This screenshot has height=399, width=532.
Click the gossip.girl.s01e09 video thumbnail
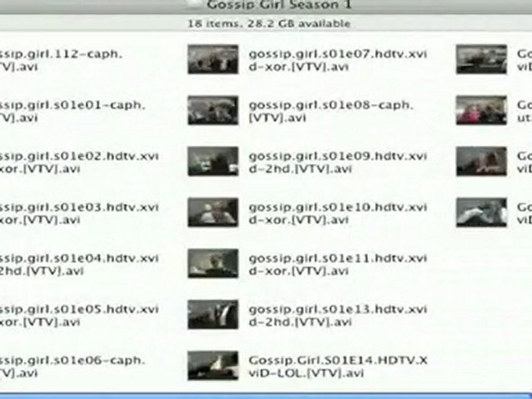(213, 161)
